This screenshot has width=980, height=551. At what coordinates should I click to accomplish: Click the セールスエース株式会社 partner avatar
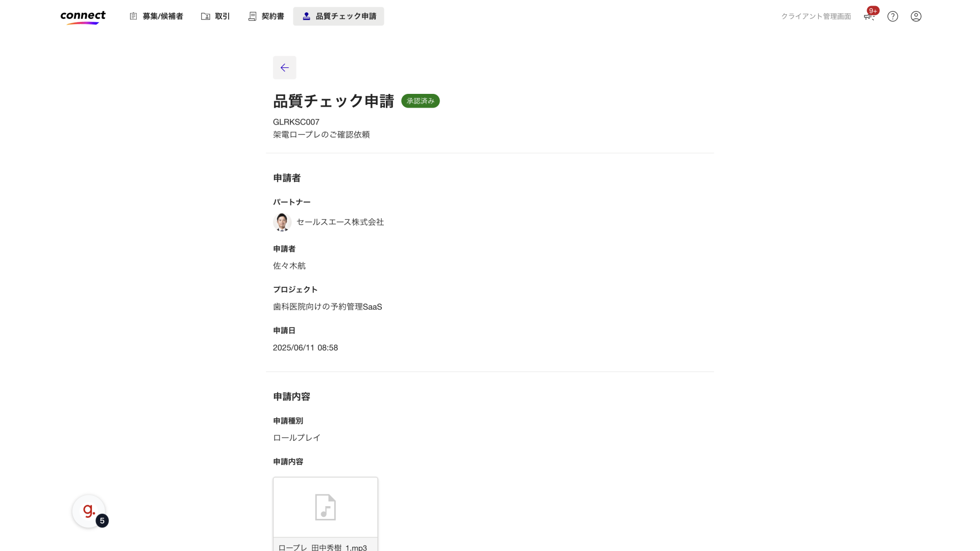[282, 222]
